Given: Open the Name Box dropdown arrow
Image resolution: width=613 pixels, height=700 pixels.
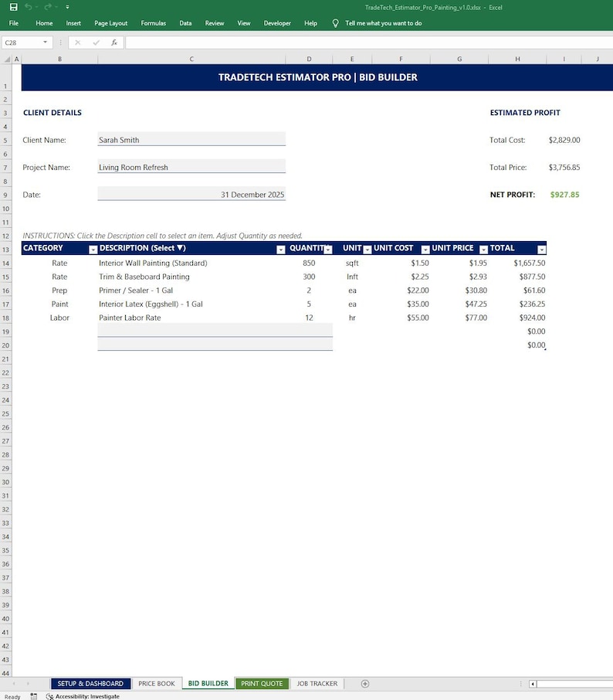Looking at the screenshot, I should point(45,42).
